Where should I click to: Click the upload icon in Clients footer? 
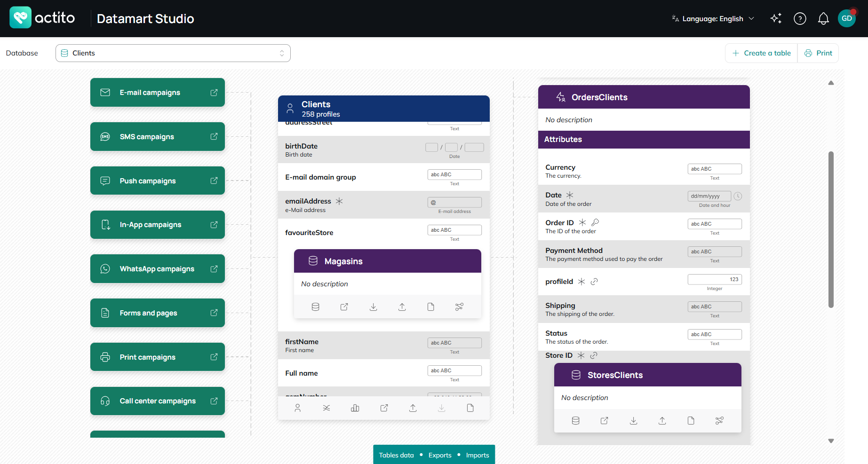413,408
